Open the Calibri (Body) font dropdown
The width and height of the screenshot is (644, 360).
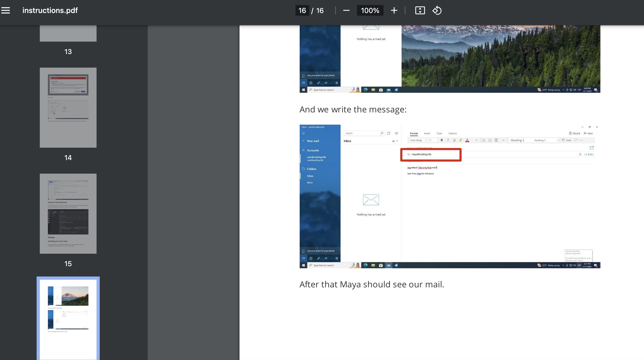[416, 140]
